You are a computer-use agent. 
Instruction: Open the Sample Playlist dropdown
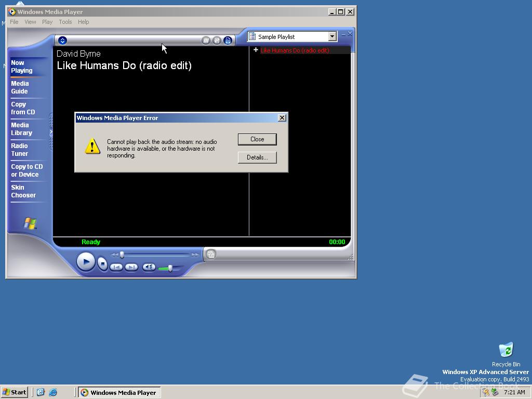[x=332, y=36]
